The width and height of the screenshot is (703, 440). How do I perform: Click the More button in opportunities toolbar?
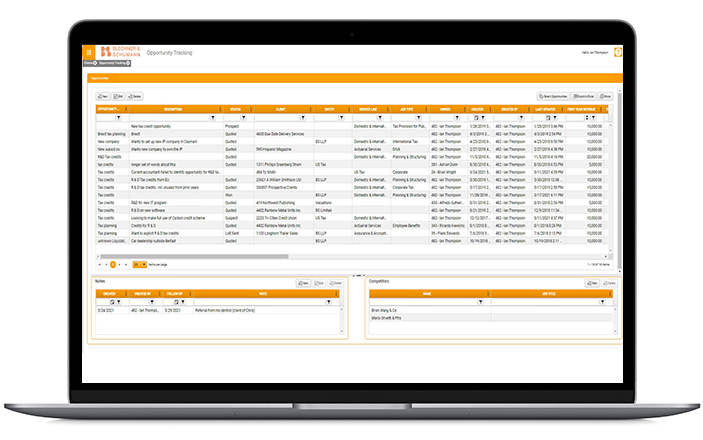click(x=606, y=96)
